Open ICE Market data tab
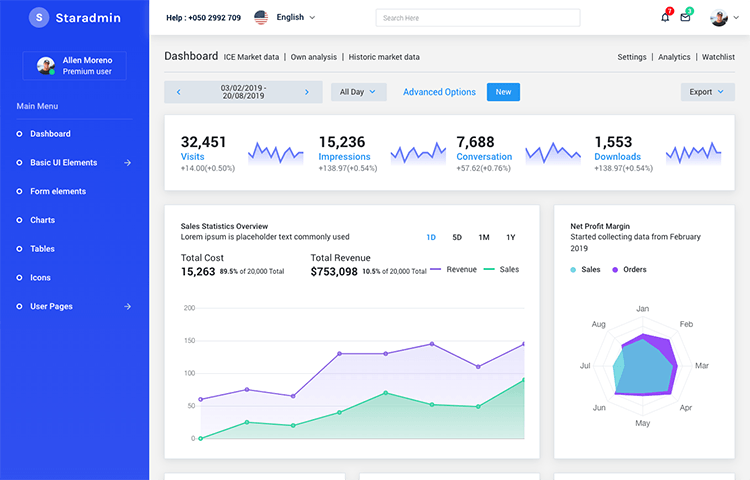Screen dimensions: 750x480 [x=251, y=57]
